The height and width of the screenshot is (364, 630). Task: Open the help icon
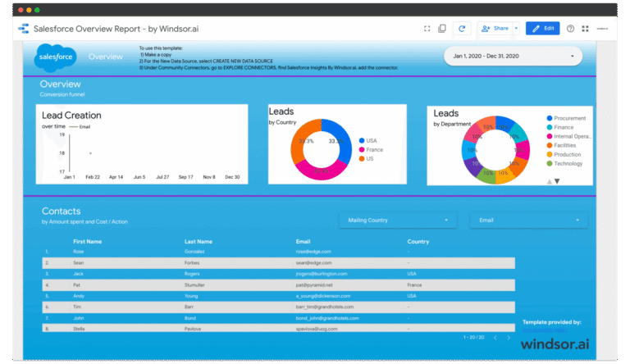tap(570, 29)
